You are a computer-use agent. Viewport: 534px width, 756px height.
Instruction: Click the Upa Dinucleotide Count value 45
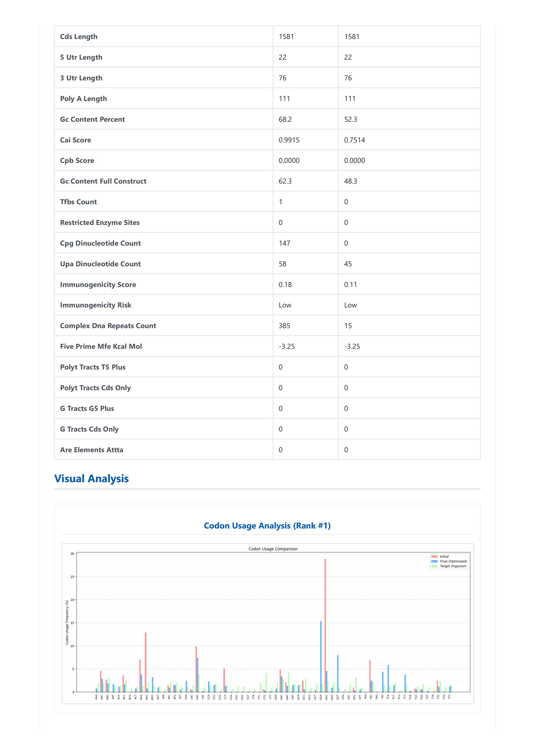[x=348, y=264]
